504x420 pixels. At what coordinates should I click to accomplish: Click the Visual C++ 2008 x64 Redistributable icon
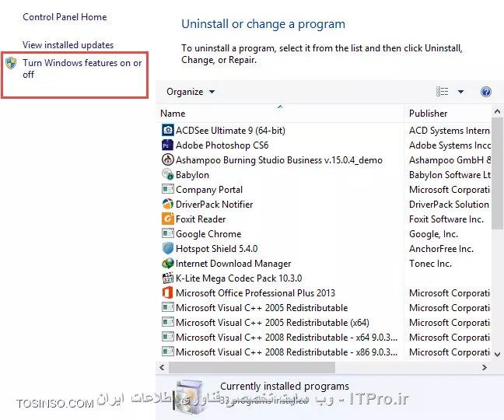[167, 337]
